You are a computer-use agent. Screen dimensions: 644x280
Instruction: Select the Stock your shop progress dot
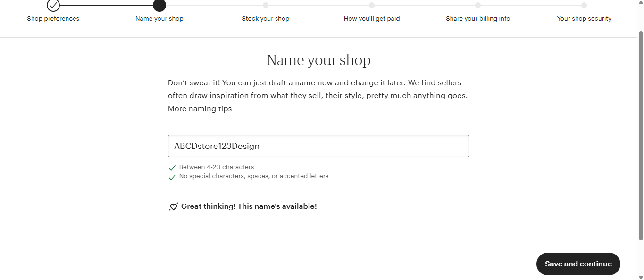[265, 6]
